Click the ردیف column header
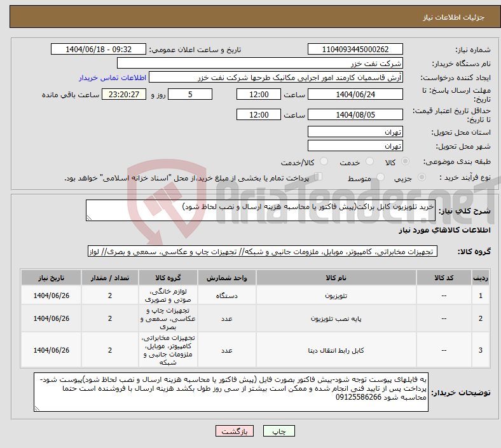Viewport: 501px width, 448px height. click(x=481, y=278)
